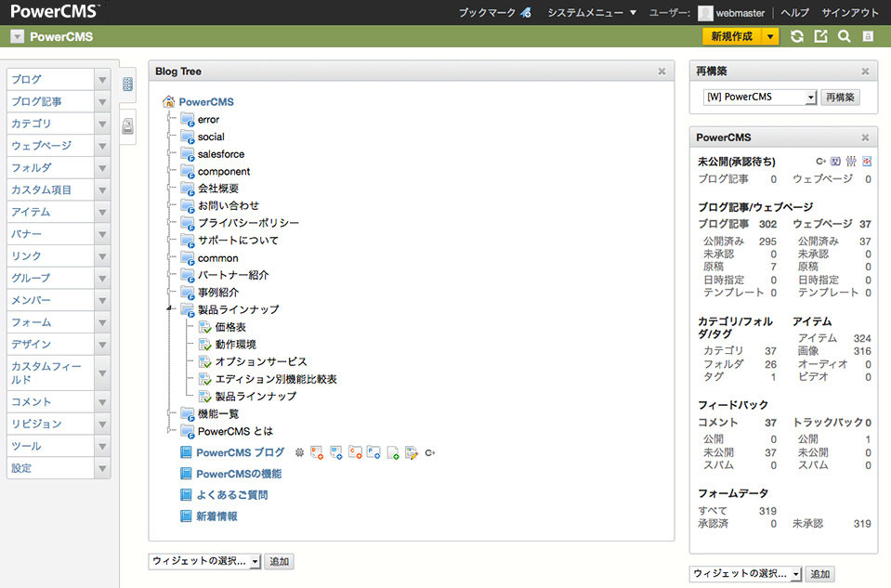Open mixer sliders icon in PowerCMS stats widget
891x588 pixels.
point(851,162)
